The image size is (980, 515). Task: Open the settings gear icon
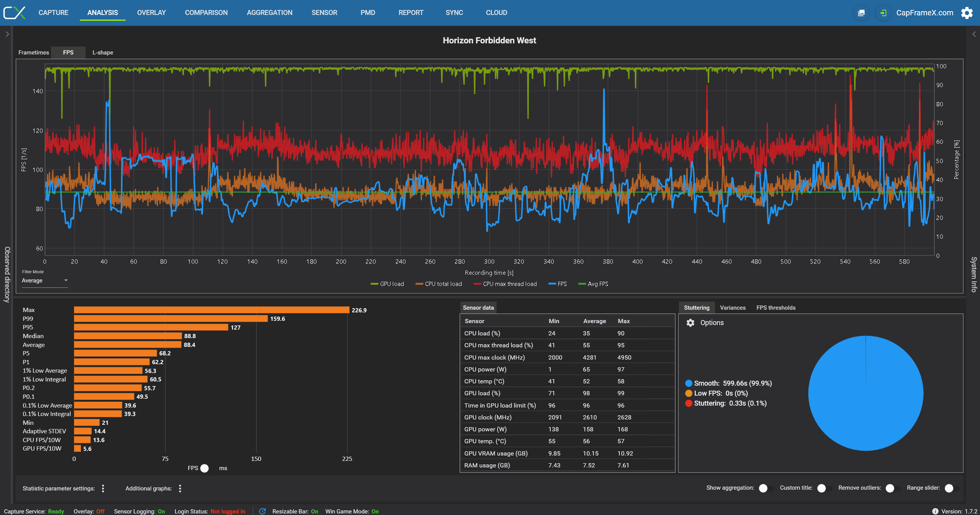pos(967,13)
